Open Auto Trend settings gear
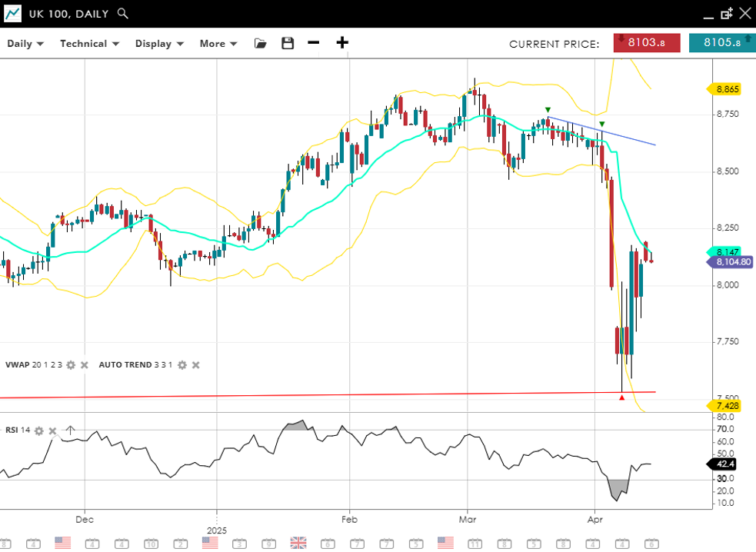The height and width of the screenshot is (552, 756). click(182, 365)
